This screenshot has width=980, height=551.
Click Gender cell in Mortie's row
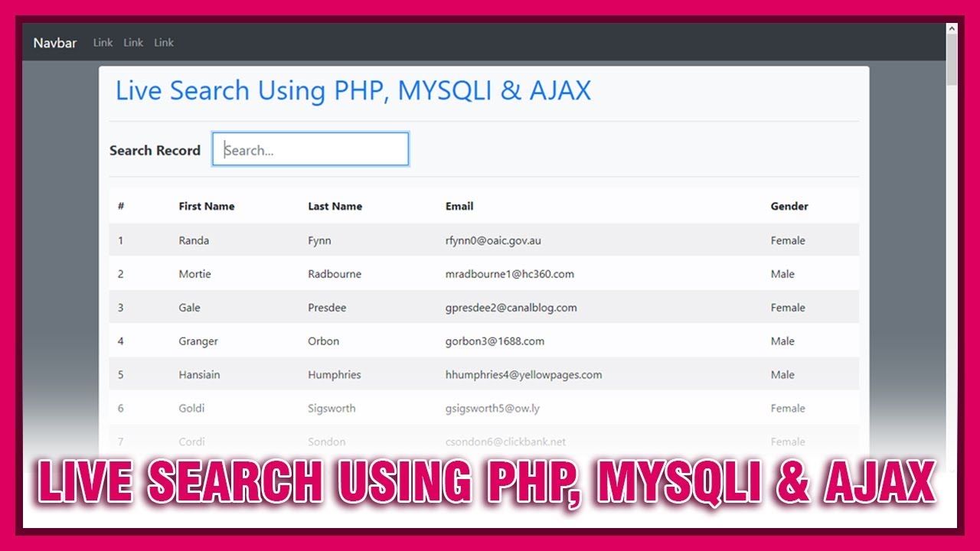coord(782,274)
